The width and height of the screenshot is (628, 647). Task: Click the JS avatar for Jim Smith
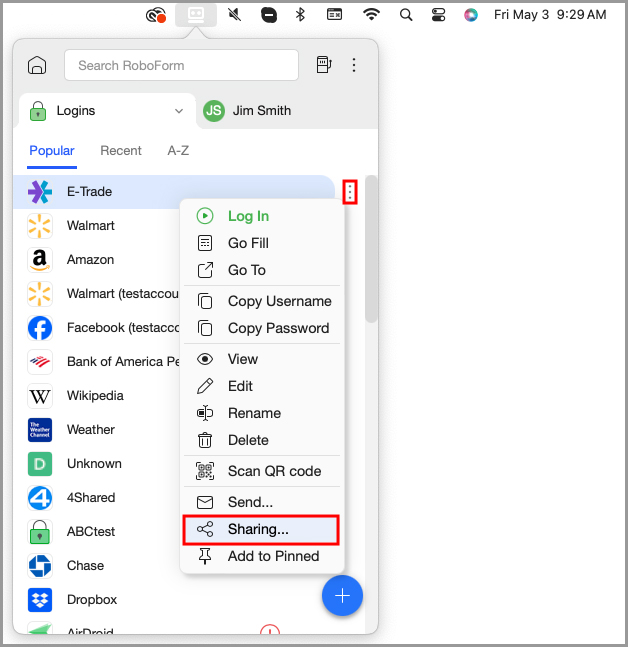214,111
